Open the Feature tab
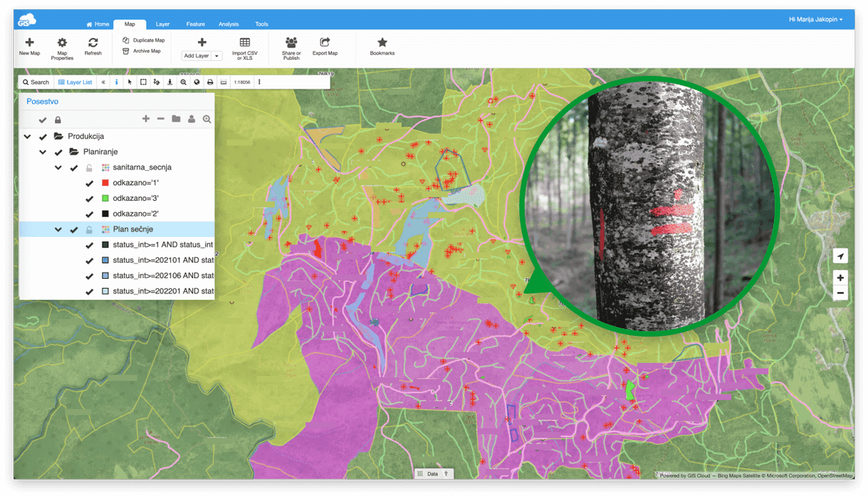Viewport: 868px width, 497px height. pyautogui.click(x=195, y=24)
